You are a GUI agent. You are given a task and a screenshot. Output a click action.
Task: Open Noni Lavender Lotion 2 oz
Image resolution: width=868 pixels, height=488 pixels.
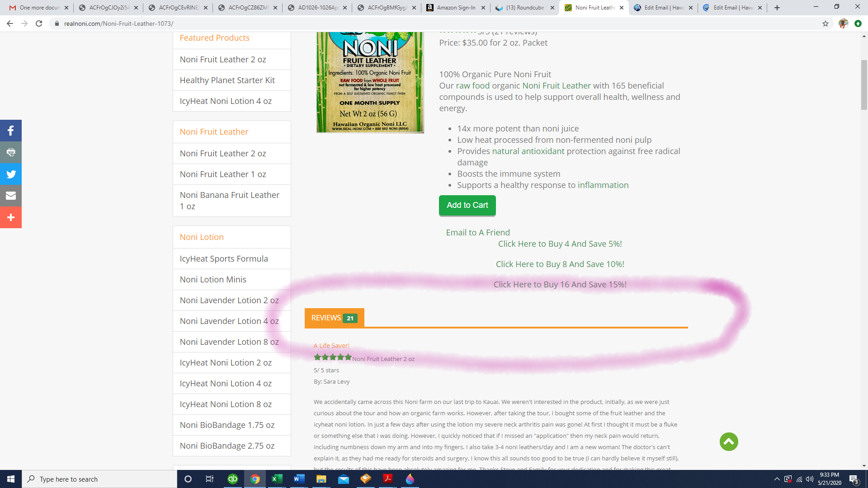[x=232, y=300]
